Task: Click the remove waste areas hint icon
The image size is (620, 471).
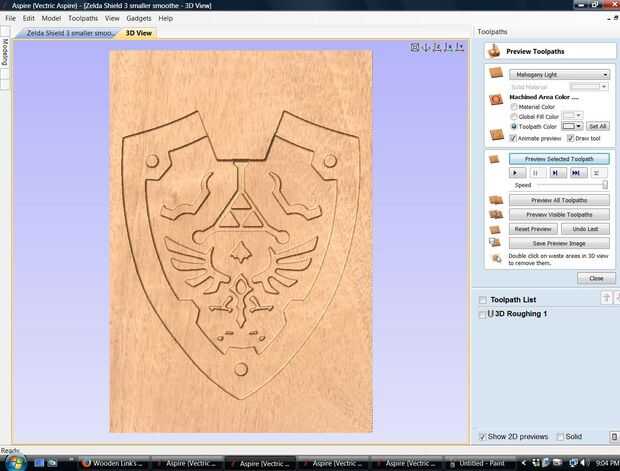Action: 496,259
